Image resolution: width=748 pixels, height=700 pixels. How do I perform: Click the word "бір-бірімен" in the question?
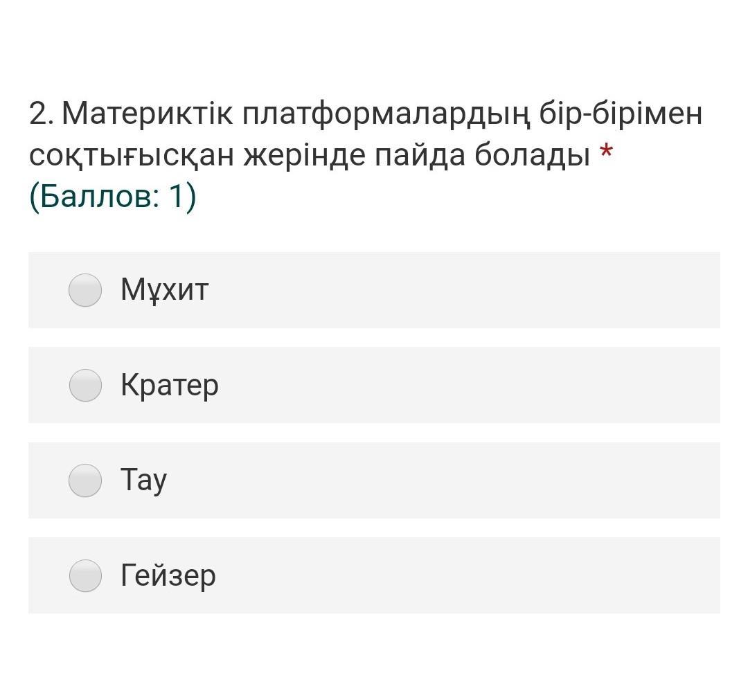[x=621, y=114]
